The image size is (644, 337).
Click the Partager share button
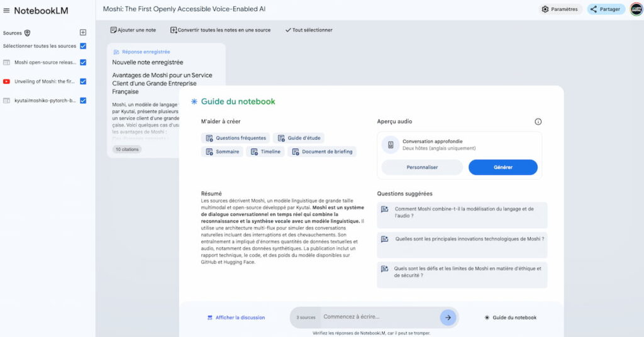(x=606, y=9)
